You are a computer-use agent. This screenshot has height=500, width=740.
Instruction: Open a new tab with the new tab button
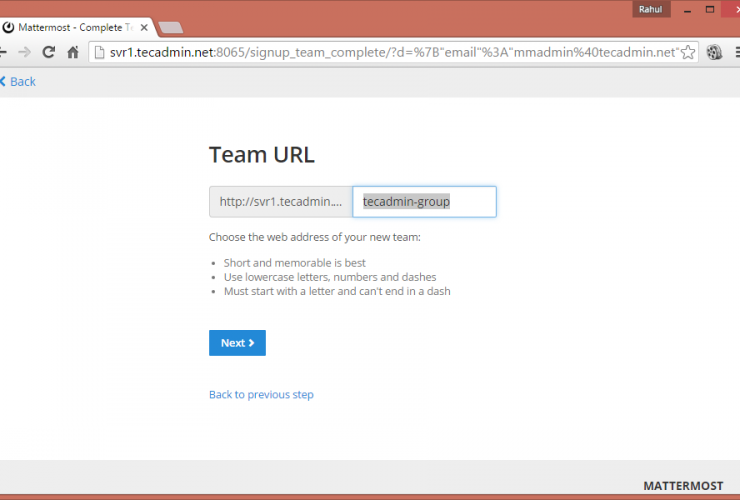point(170,27)
